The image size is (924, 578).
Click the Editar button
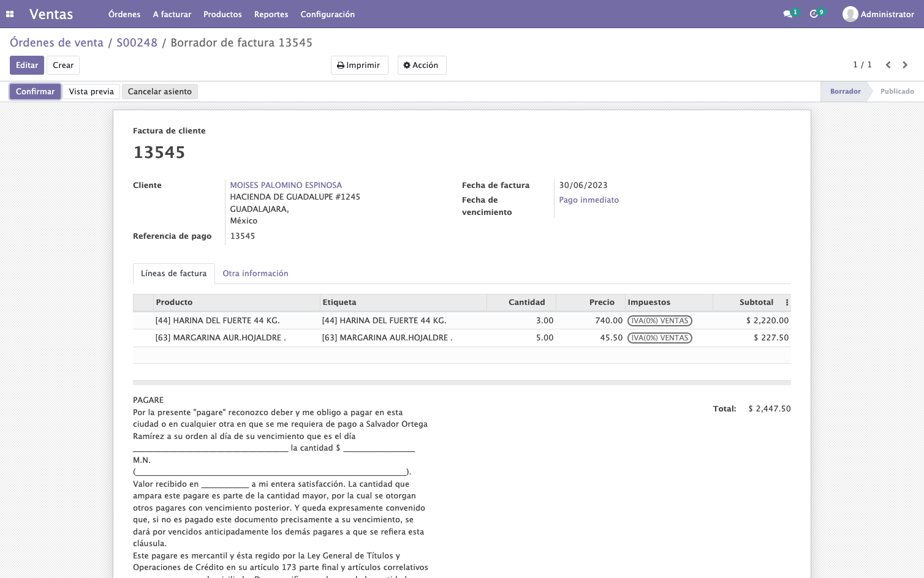tap(27, 66)
